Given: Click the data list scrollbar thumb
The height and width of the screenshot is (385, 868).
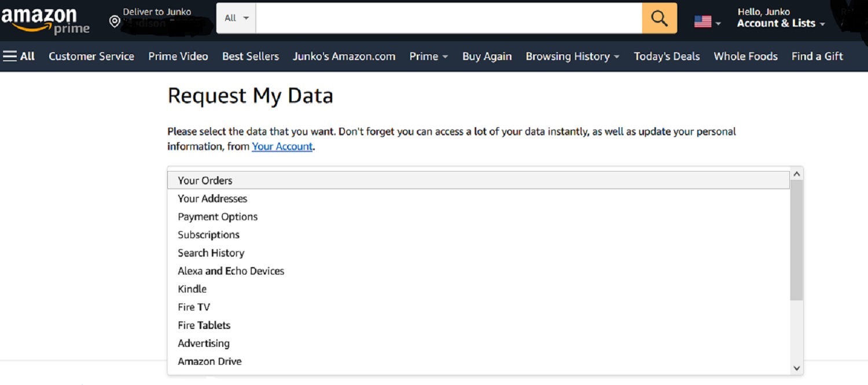Looking at the screenshot, I should pos(796,240).
